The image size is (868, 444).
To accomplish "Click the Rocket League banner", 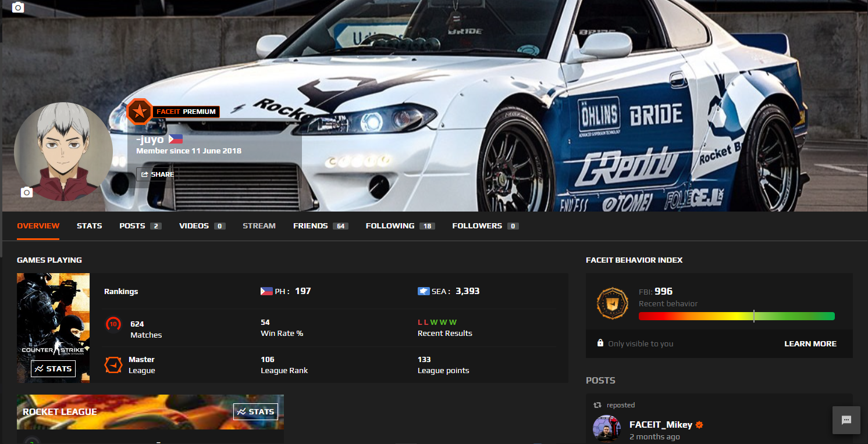I will (x=150, y=412).
